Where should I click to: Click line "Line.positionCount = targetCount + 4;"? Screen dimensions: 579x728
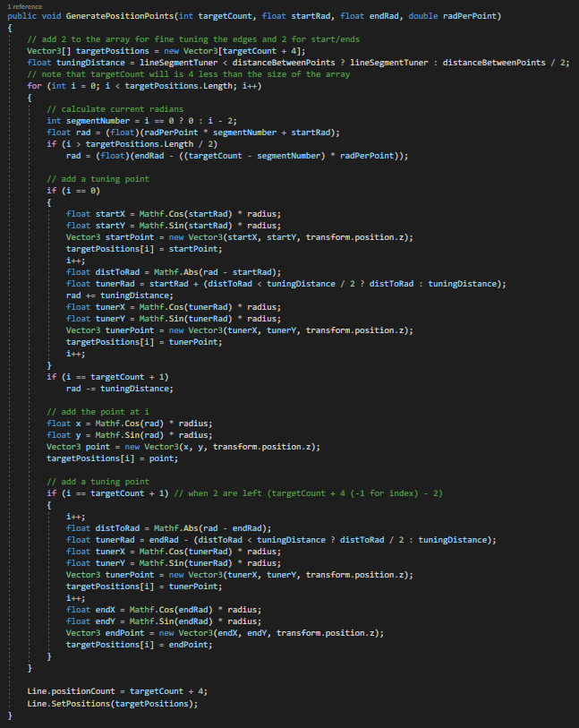tap(117, 691)
